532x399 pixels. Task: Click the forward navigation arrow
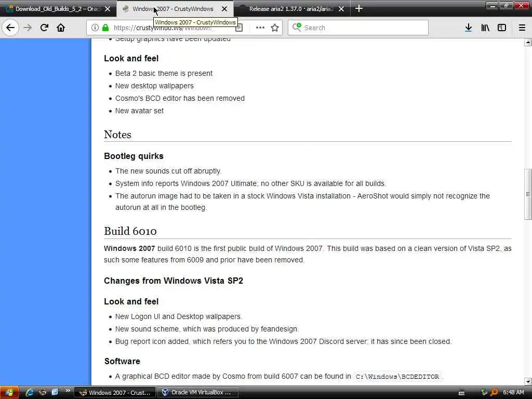(x=28, y=28)
